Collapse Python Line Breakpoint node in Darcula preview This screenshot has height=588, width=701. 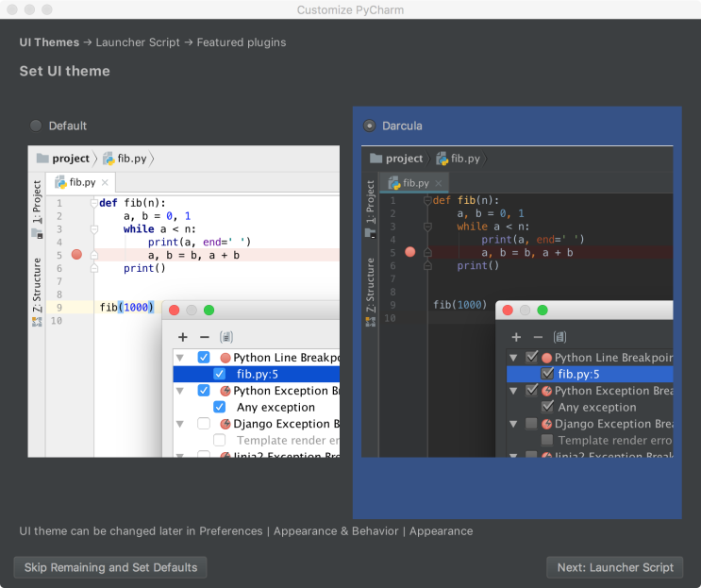coord(513,358)
